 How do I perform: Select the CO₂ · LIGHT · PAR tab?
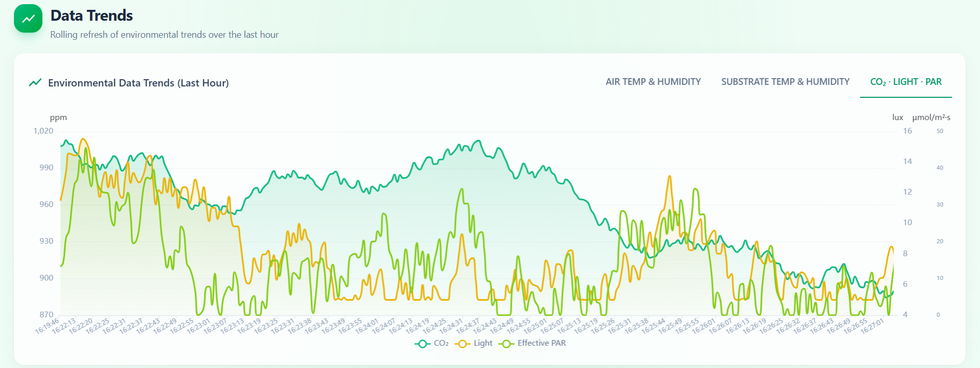click(x=906, y=82)
